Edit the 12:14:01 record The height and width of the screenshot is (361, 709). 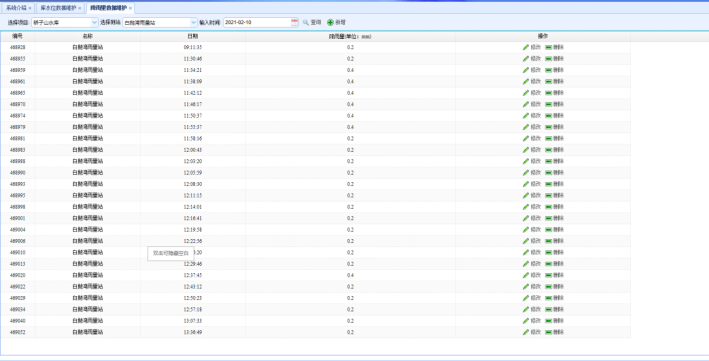532,207
